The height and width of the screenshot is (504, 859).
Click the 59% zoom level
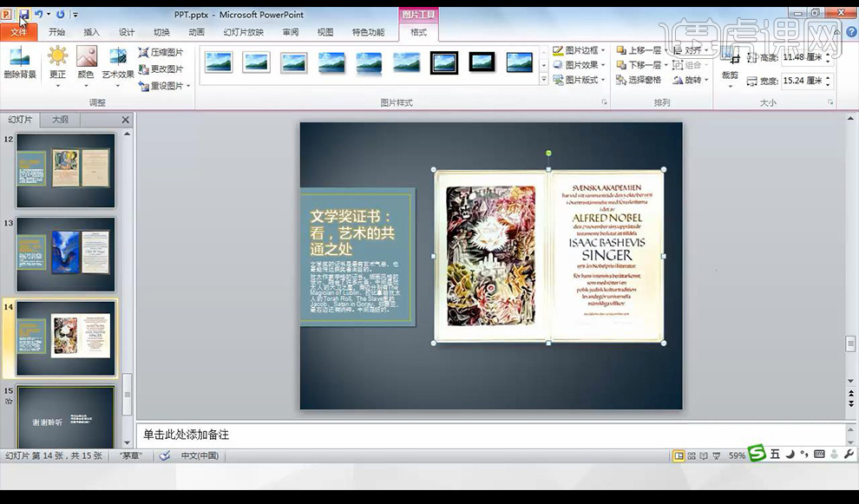tap(737, 455)
